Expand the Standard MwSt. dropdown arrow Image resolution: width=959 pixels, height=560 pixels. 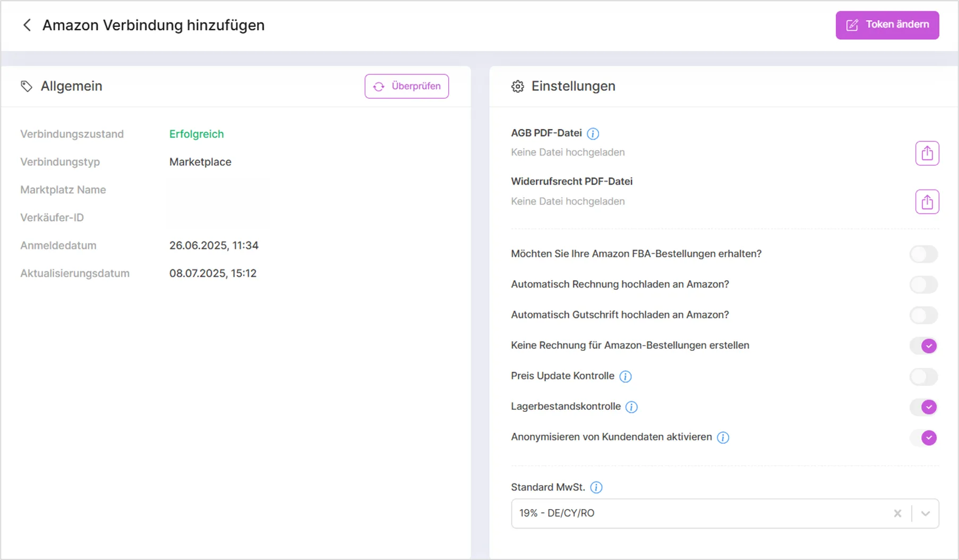tap(926, 513)
